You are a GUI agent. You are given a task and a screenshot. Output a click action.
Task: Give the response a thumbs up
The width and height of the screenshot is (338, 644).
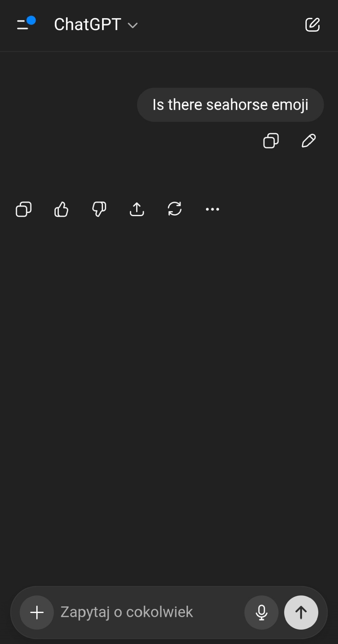click(x=61, y=209)
